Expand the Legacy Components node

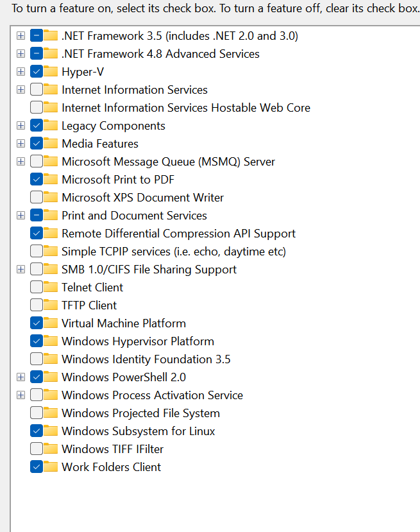(x=21, y=126)
